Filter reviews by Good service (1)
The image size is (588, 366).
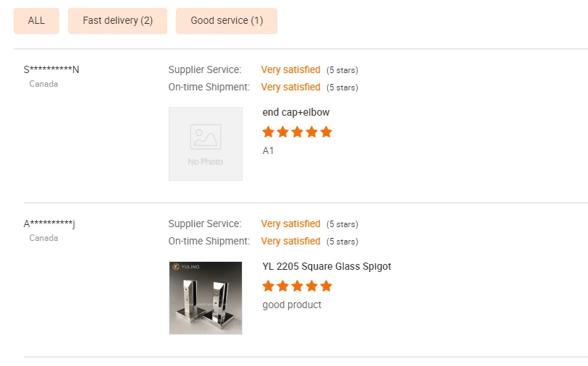point(227,20)
